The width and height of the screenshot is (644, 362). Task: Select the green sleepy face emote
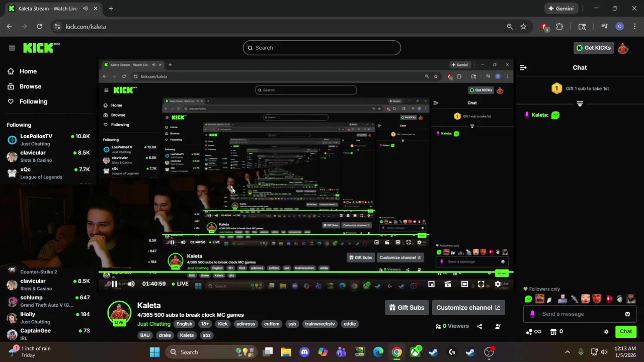[528, 299]
